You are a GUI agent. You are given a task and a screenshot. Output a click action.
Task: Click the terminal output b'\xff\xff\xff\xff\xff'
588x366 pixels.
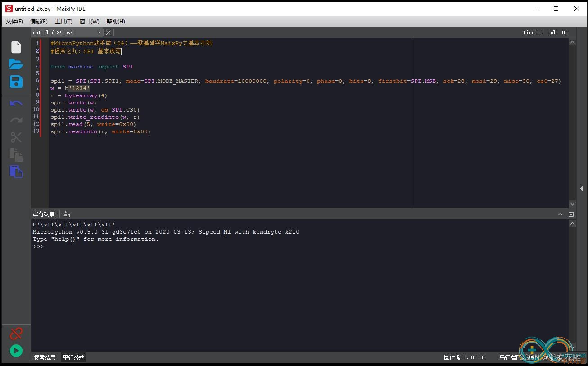point(74,225)
